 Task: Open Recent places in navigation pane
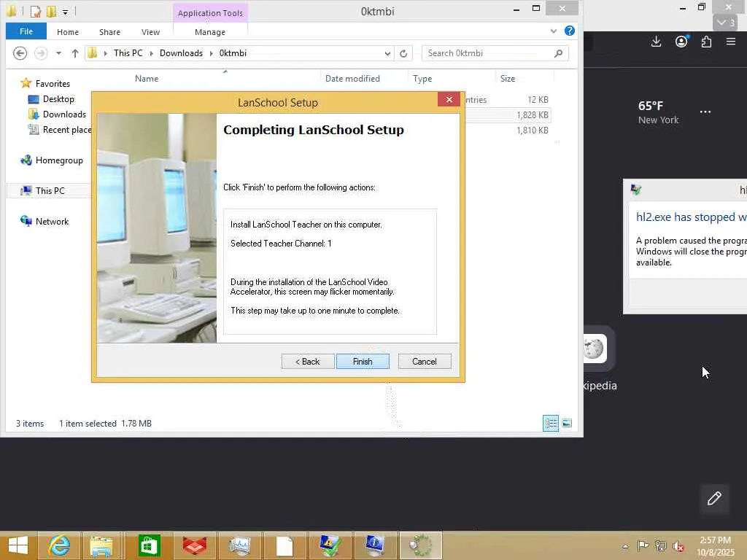(60, 130)
